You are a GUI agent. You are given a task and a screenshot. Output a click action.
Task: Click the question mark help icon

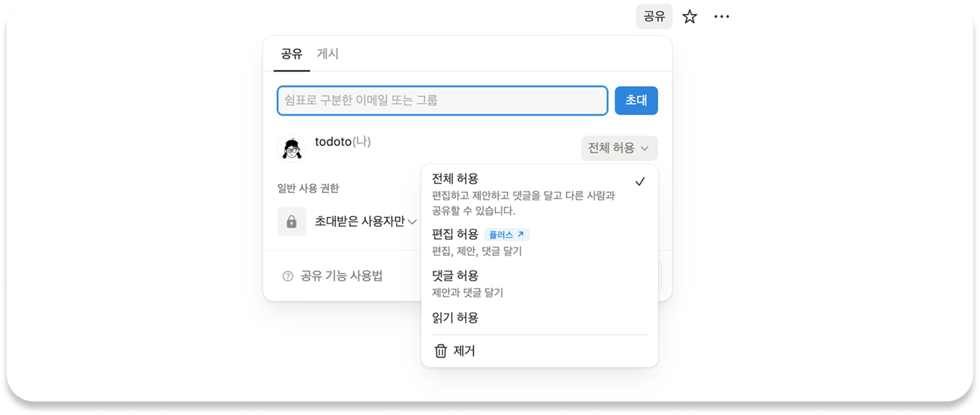point(288,276)
